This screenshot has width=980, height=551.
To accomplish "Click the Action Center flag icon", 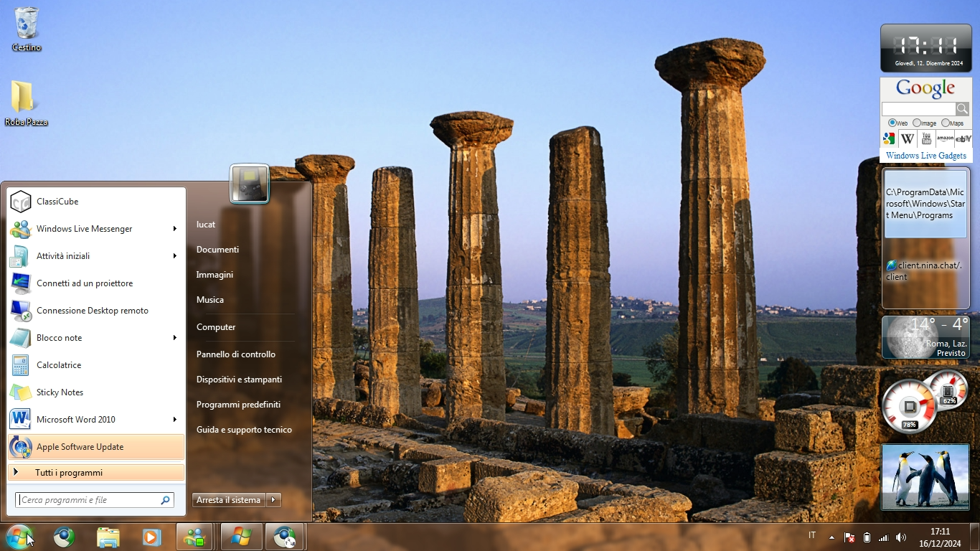I will coord(849,537).
